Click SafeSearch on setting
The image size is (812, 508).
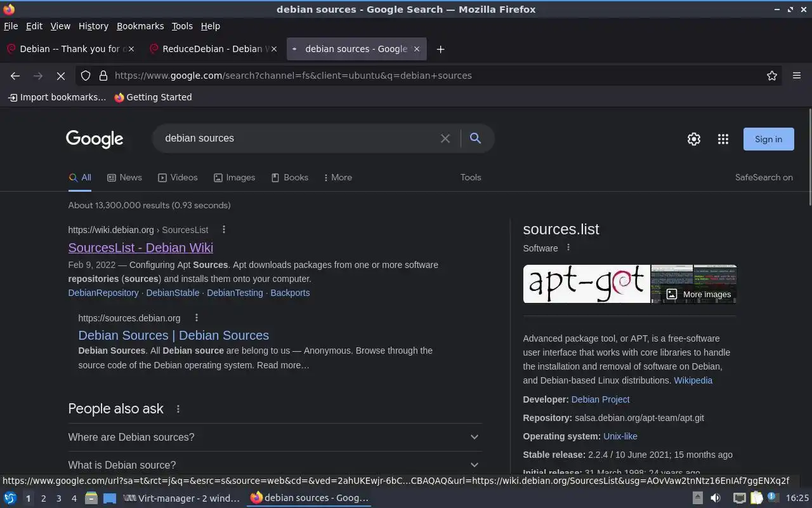coord(764,178)
